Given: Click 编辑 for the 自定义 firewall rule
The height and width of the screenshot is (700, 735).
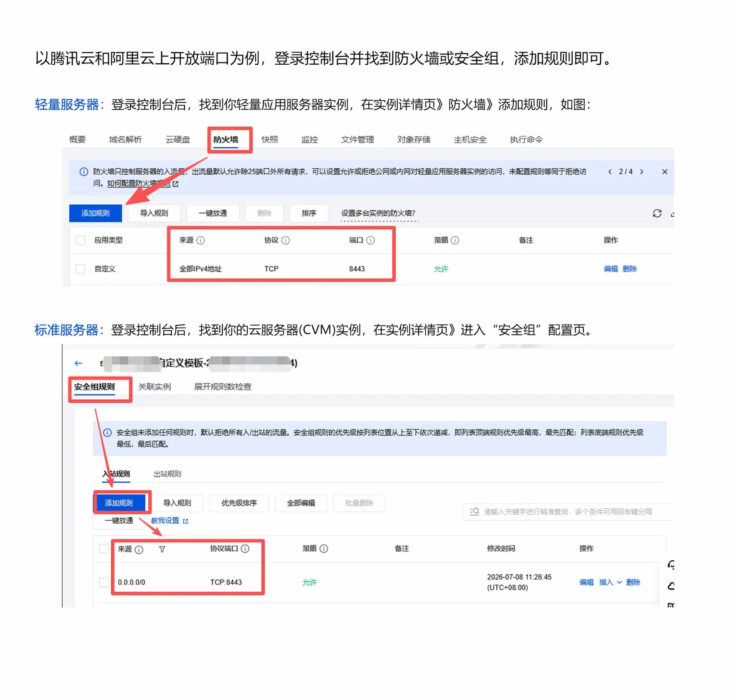Looking at the screenshot, I should [x=611, y=269].
